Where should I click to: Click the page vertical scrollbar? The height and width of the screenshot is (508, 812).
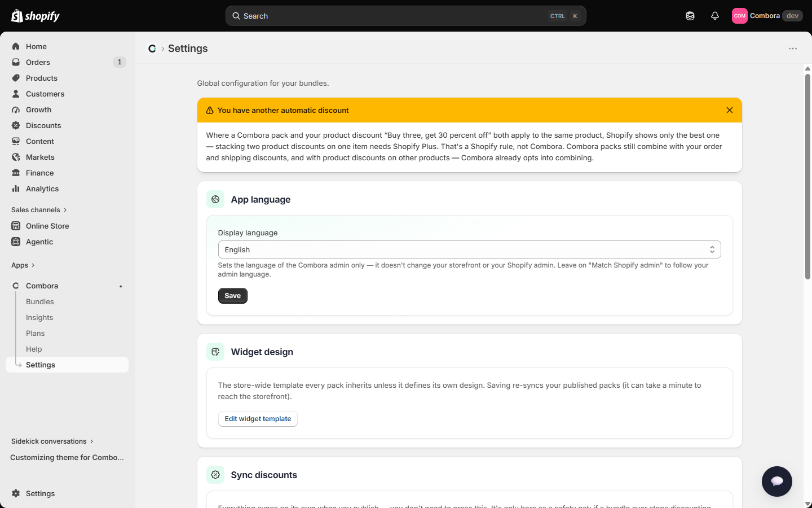807,176
